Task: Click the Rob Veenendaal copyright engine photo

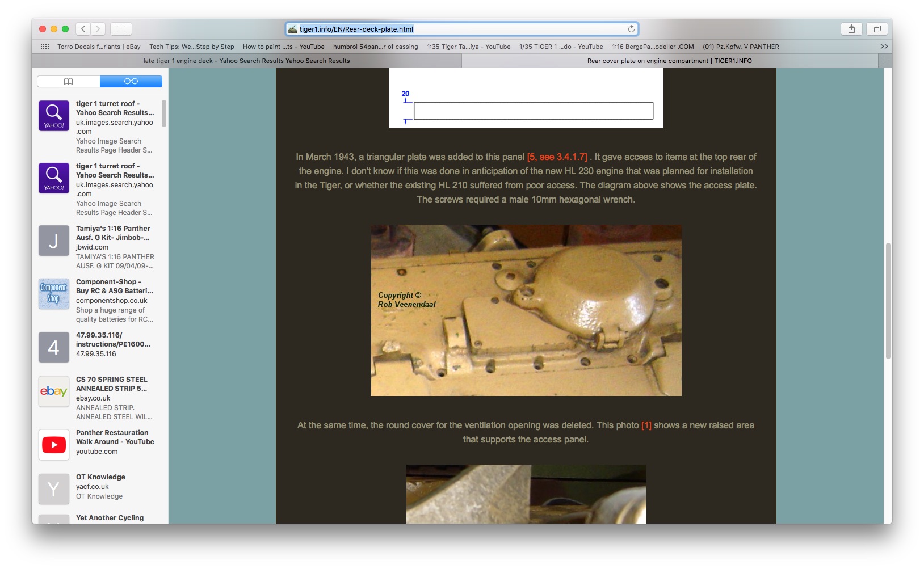Action: click(526, 310)
